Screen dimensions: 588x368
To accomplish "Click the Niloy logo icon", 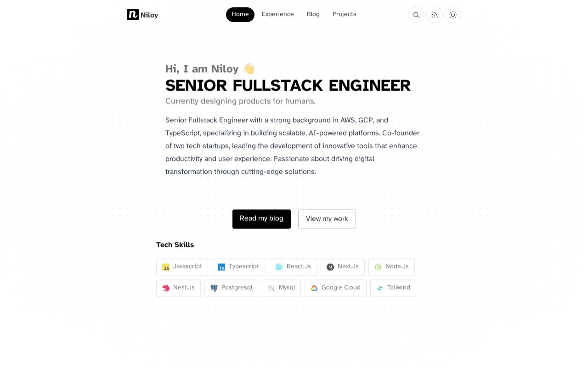I will pyautogui.click(x=133, y=15).
